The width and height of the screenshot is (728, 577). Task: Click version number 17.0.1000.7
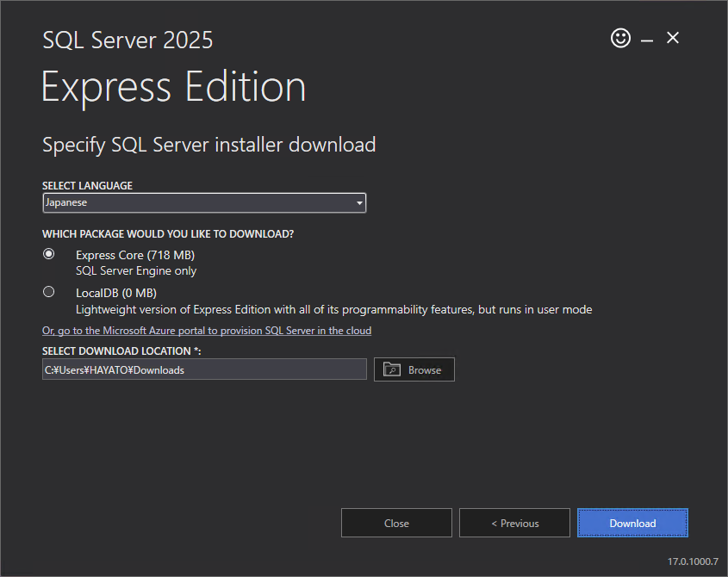[x=693, y=561]
